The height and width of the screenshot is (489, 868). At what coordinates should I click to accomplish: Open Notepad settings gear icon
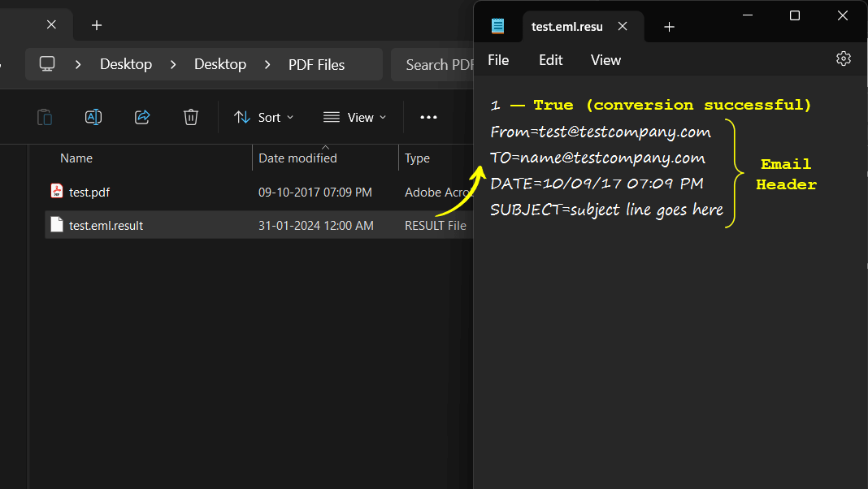(843, 58)
